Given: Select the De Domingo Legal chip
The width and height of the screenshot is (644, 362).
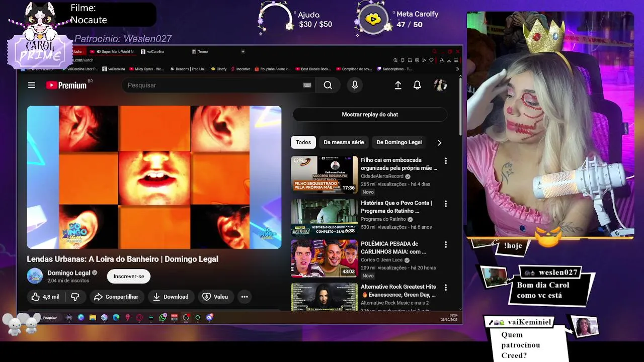Looking at the screenshot, I should point(399,142).
